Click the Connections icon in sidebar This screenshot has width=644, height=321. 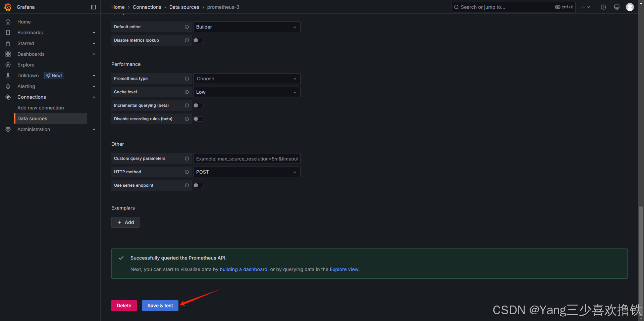(x=8, y=97)
